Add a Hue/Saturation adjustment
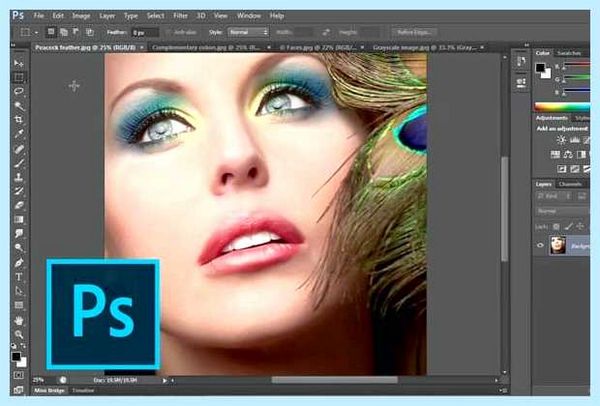The height and width of the screenshot is (406, 600). pos(555,155)
